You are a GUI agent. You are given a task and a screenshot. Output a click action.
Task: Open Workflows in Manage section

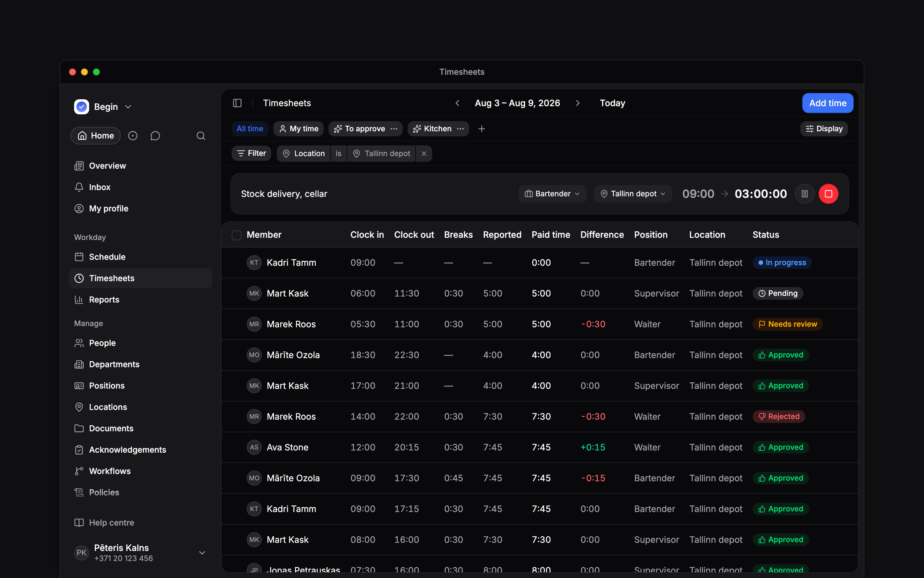141,471
